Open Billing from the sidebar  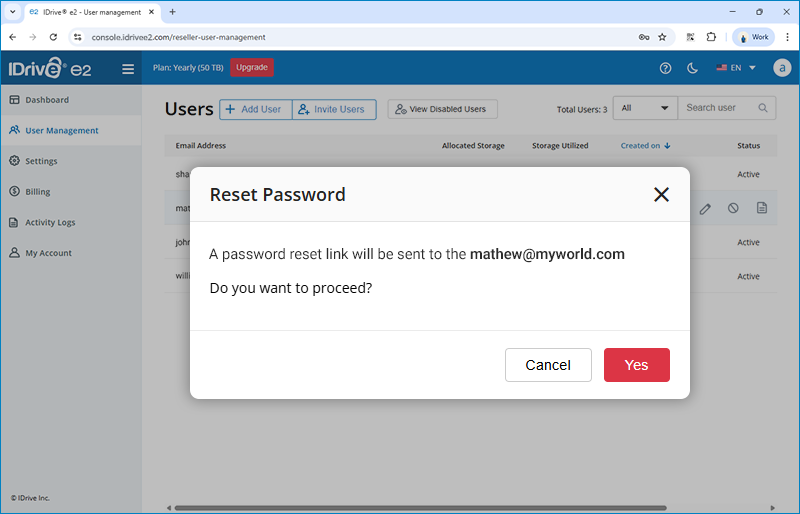38,192
